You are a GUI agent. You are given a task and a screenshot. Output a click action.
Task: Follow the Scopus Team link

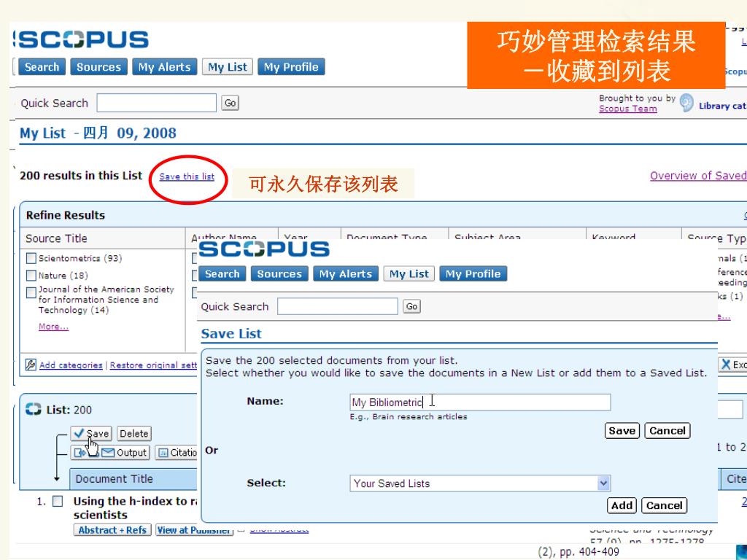click(x=627, y=109)
